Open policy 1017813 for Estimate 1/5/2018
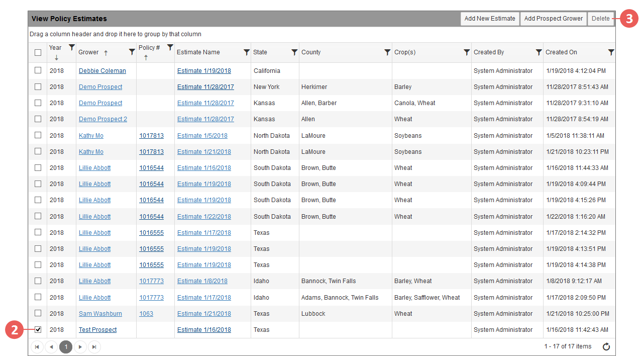 point(151,136)
